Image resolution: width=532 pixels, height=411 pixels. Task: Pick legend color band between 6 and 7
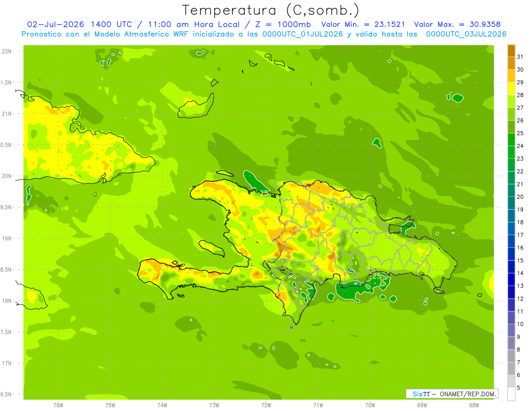(x=511, y=369)
